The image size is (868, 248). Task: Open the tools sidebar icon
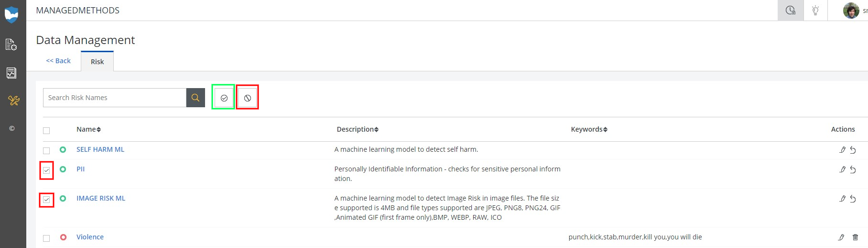[13, 101]
